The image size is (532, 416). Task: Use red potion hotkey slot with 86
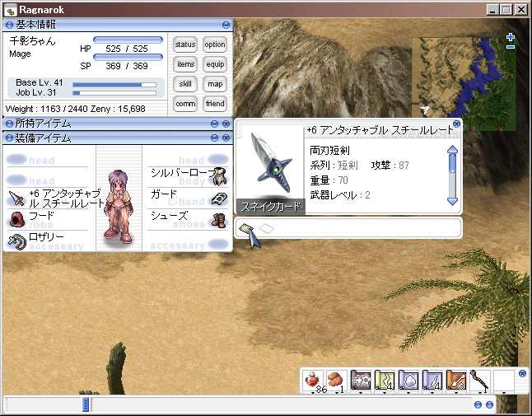(313, 381)
